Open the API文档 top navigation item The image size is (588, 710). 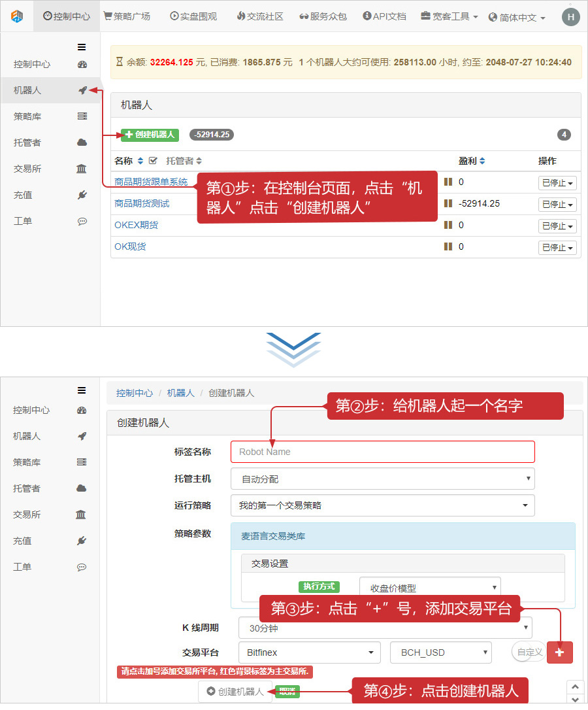pyautogui.click(x=384, y=16)
